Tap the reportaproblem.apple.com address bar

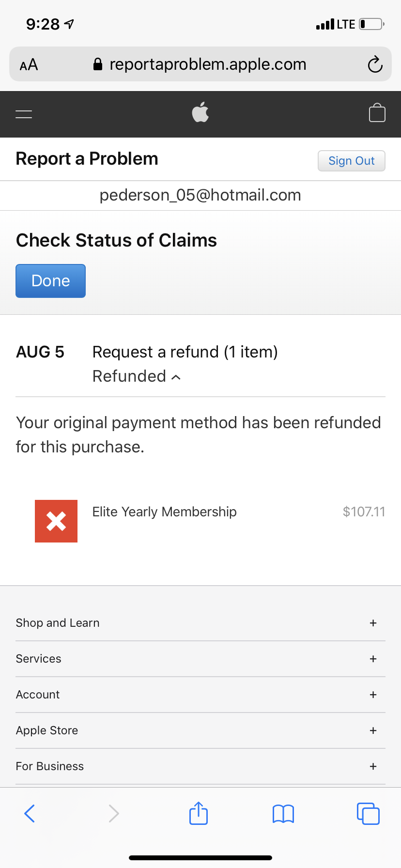click(207, 64)
